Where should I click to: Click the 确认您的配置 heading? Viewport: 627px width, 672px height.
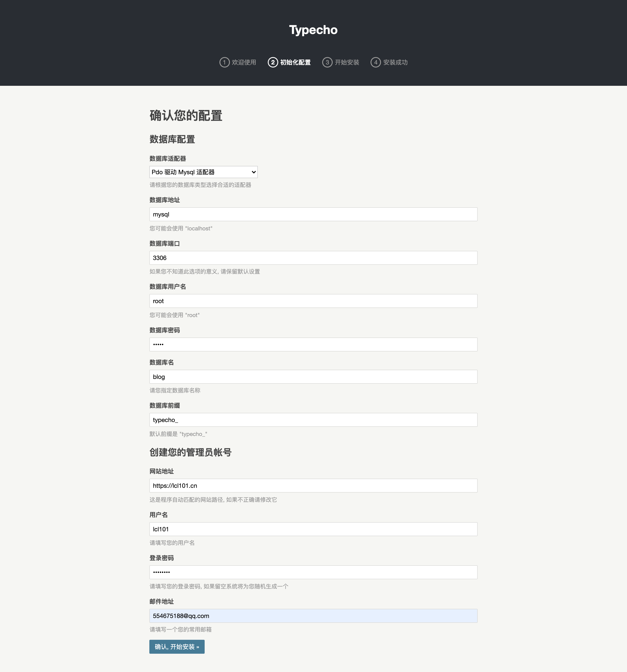click(x=186, y=116)
